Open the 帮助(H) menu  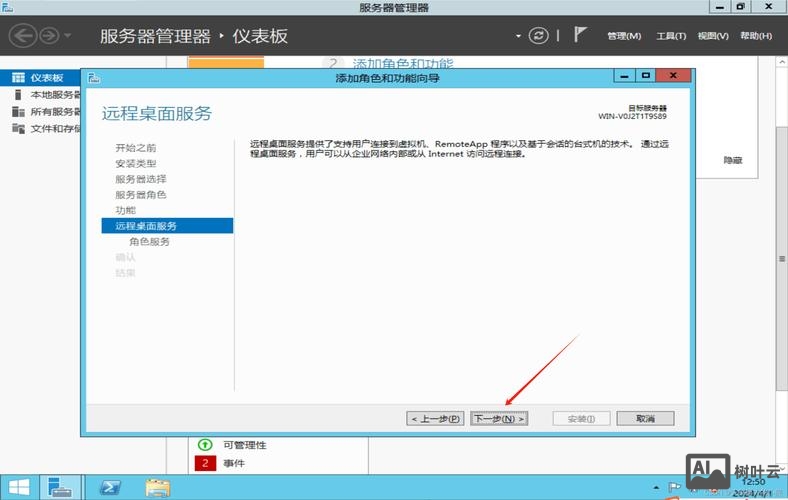tap(756, 36)
